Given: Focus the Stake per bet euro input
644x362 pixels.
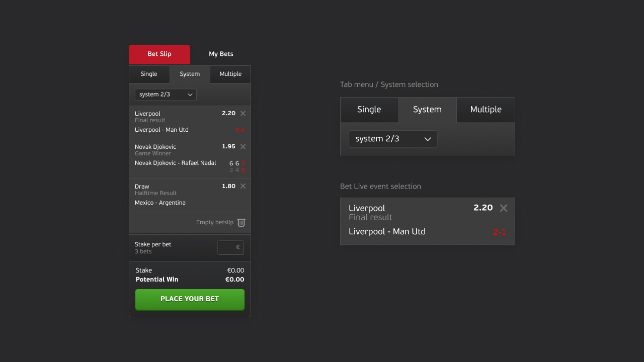Looking at the screenshot, I should (x=231, y=247).
